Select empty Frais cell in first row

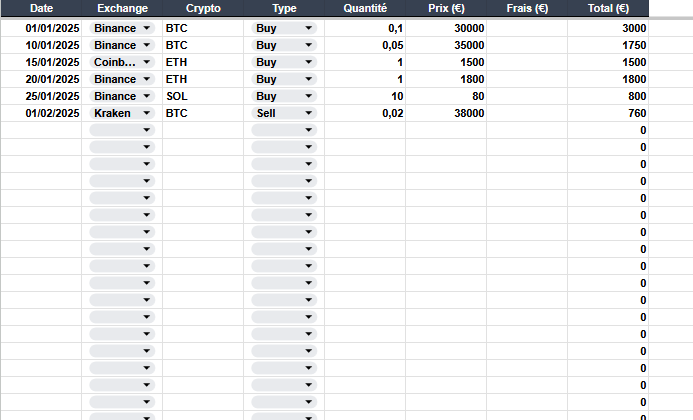click(527, 28)
